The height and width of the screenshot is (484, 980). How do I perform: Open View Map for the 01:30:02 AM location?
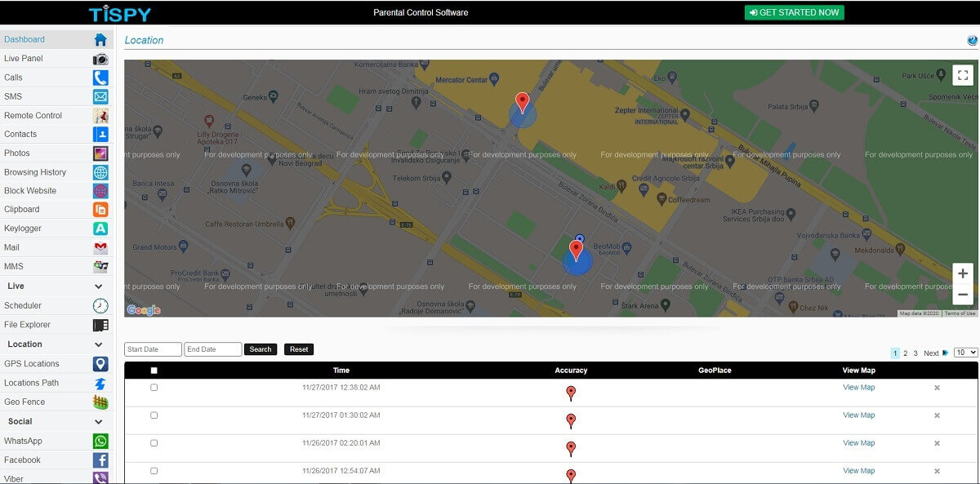(858, 415)
